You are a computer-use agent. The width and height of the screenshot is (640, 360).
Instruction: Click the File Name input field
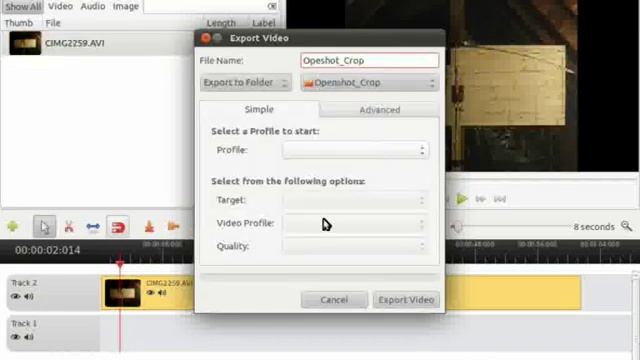[370, 60]
